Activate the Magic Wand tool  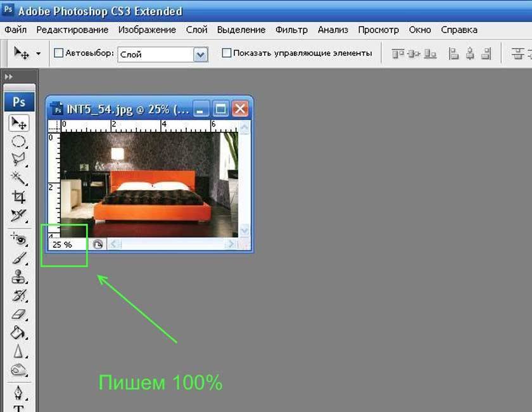(19, 178)
